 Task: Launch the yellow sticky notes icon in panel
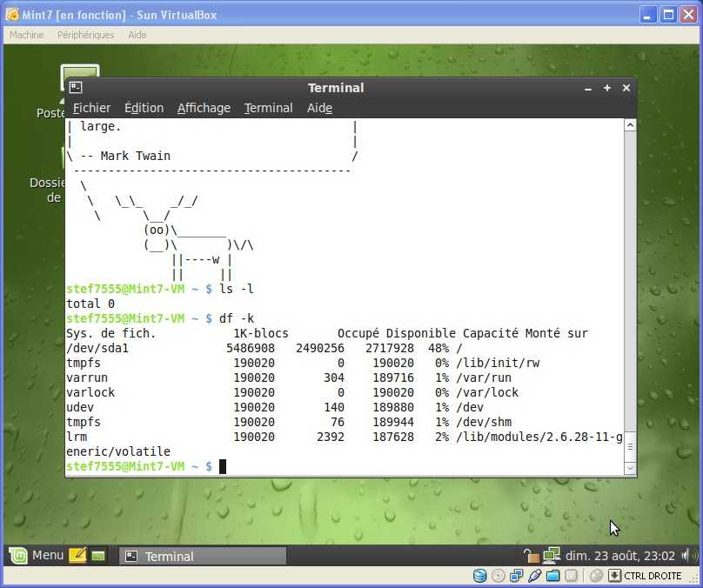pyautogui.click(x=78, y=556)
